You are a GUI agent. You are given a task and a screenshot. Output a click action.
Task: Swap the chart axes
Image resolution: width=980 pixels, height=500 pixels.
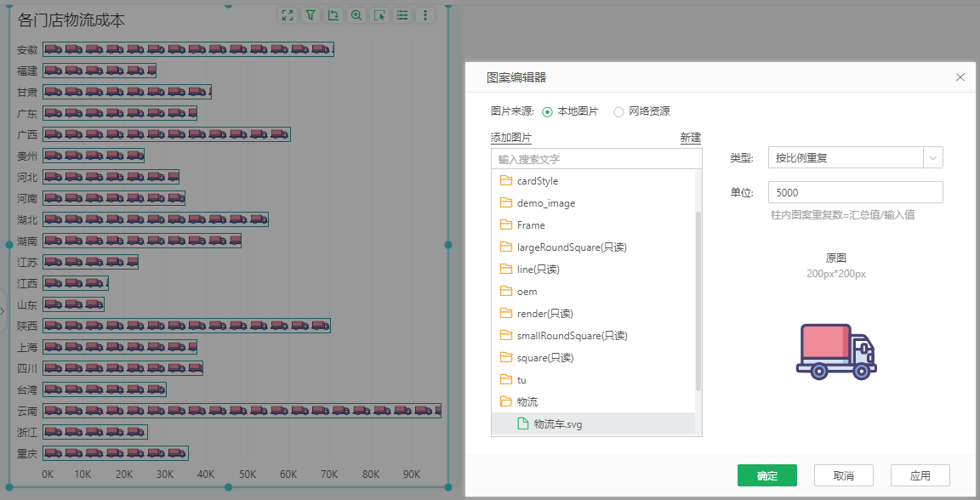pyautogui.click(x=333, y=14)
